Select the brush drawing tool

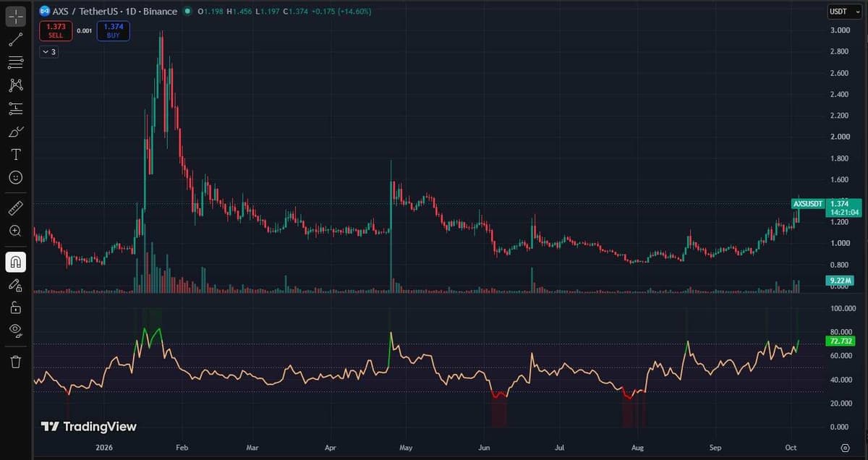click(x=16, y=132)
